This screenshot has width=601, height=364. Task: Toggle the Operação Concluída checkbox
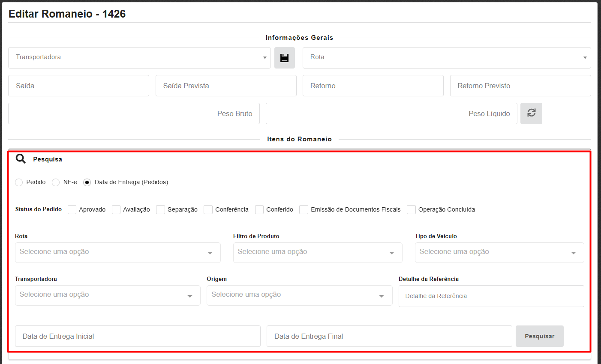click(412, 209)
